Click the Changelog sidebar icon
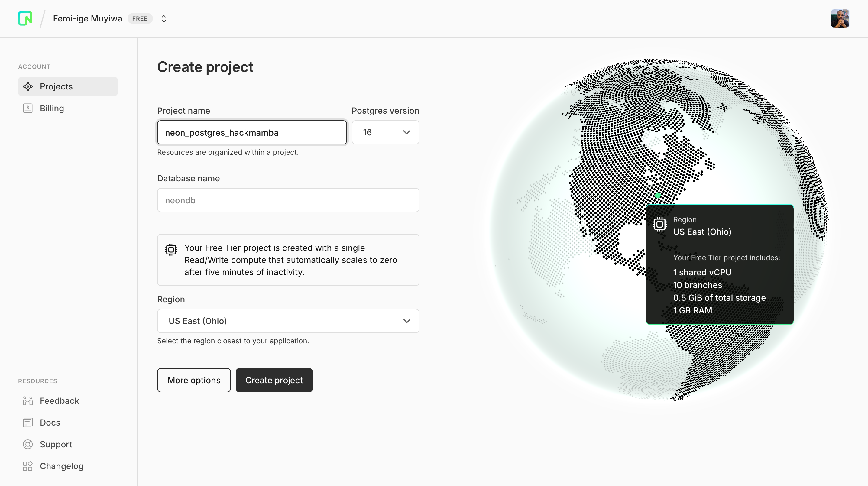 [28, 466]
